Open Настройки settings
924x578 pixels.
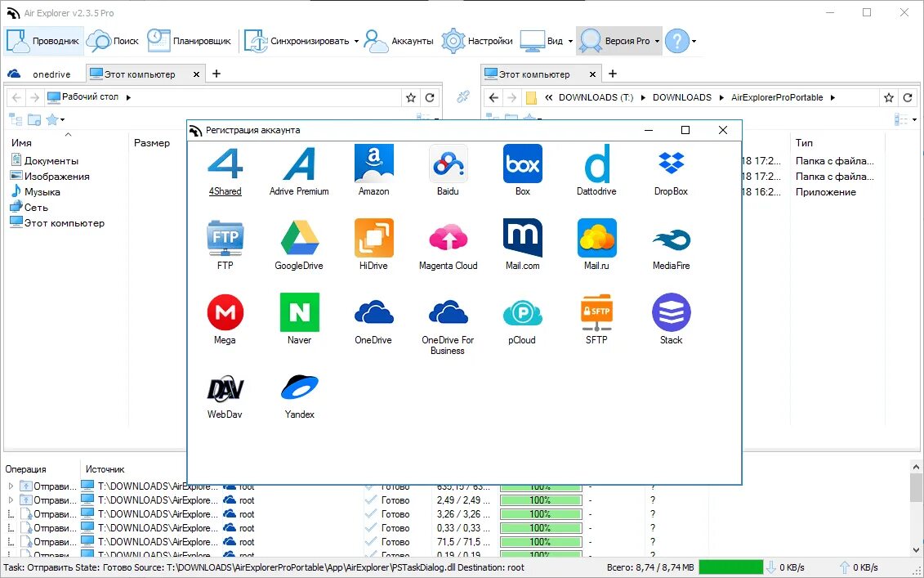(x=477, y=41)
